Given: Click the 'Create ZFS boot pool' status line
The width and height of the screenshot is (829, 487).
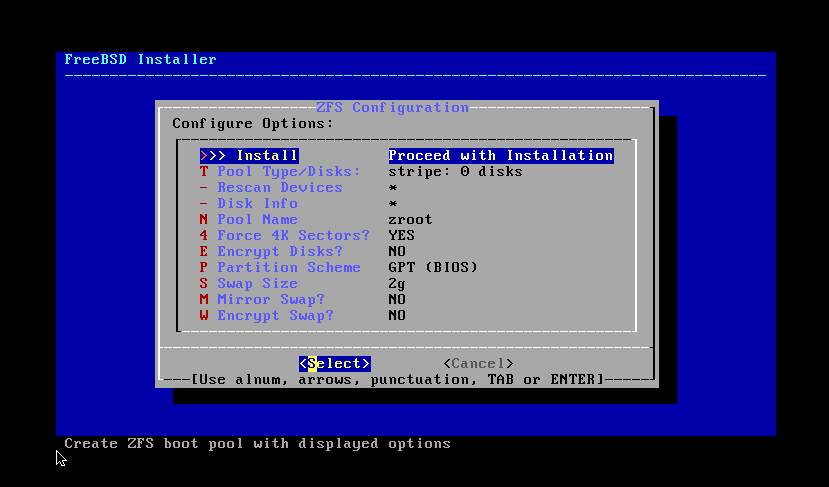Looking at the screenshot, I should (x=257, y=444).
